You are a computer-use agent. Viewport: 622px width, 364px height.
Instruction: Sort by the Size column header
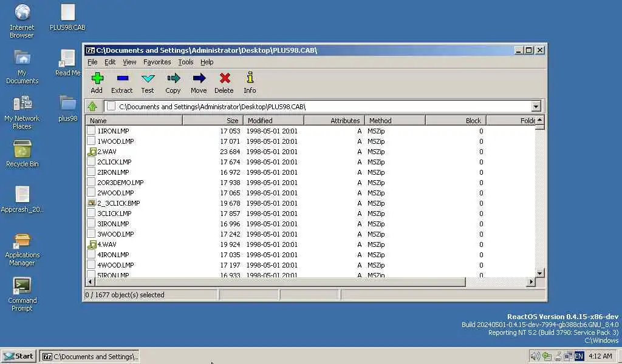click(213, 120)
